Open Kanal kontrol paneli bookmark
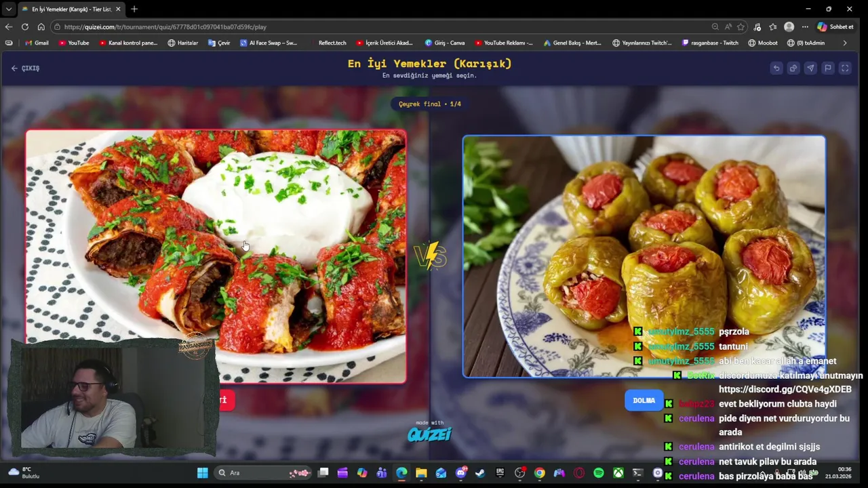Screen dimensions: 868x488 tap(128, 43)
